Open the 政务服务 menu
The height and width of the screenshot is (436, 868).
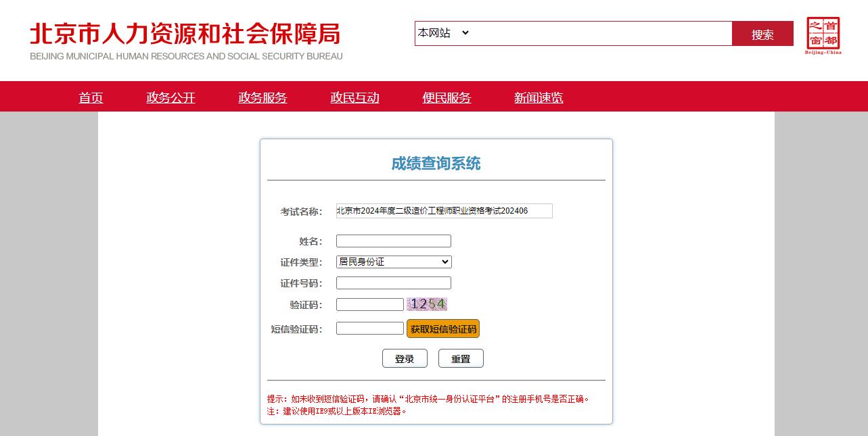262,97
